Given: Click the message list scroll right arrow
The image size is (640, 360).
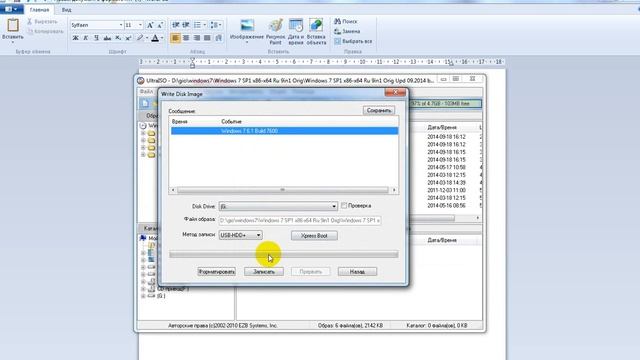Looking at the screenshot, I should pos(394,190).
